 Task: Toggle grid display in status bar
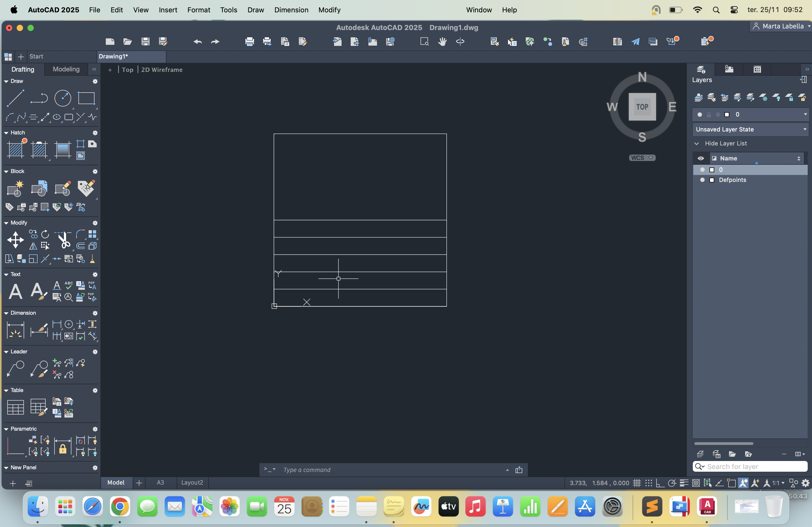pyautogui.click(x=637, y=483)
